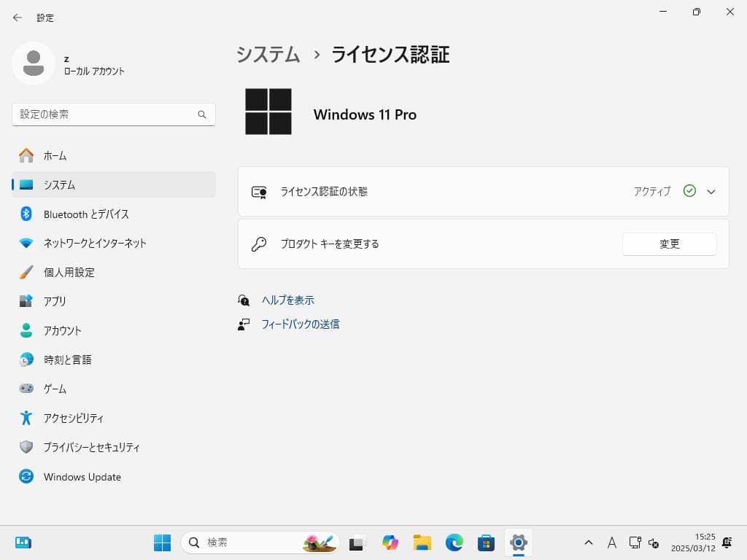This screenshot has width=747, height=560.
Task: Expand the ライセンス認証の状態 row
Action: pos(711,191)
